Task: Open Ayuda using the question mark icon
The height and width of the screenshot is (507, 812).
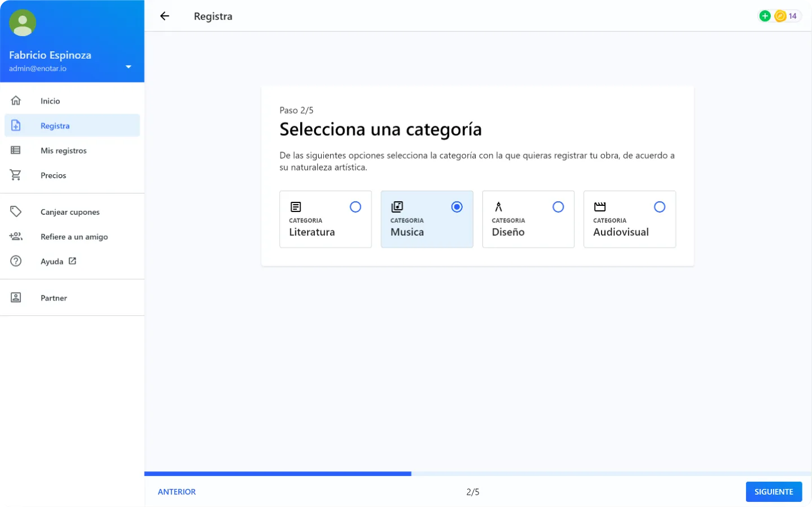Action: click(16, 261)
